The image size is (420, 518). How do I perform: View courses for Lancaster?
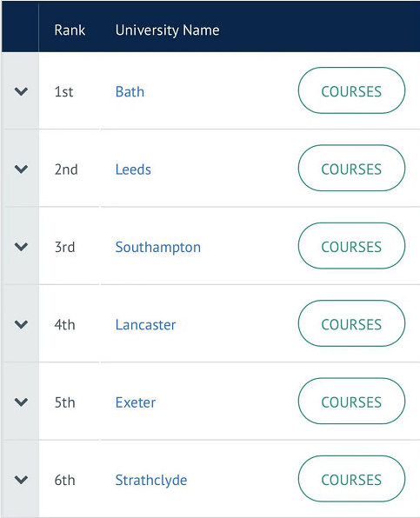pyautogui.click(x=351, y=323)
